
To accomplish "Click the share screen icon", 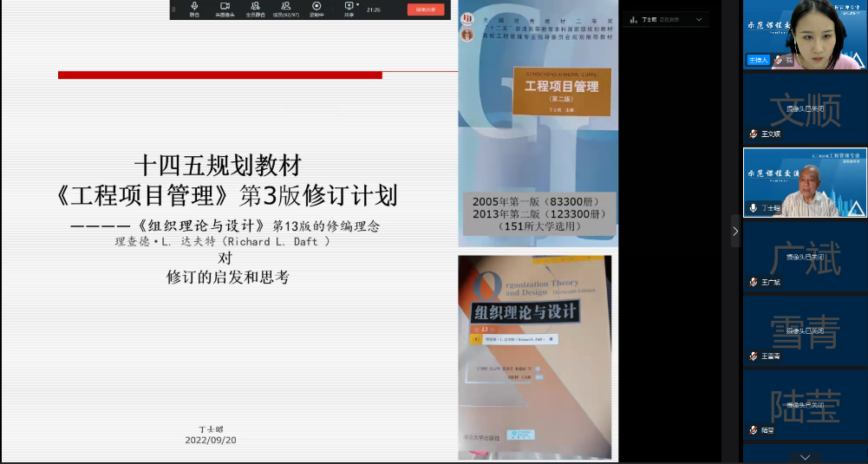I will 349,8.
